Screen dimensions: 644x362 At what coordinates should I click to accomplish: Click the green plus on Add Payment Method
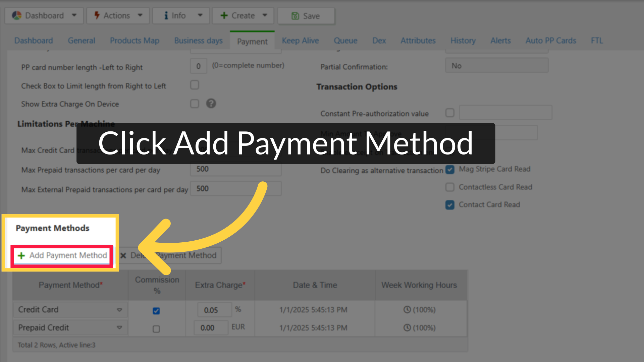point(21,256)
